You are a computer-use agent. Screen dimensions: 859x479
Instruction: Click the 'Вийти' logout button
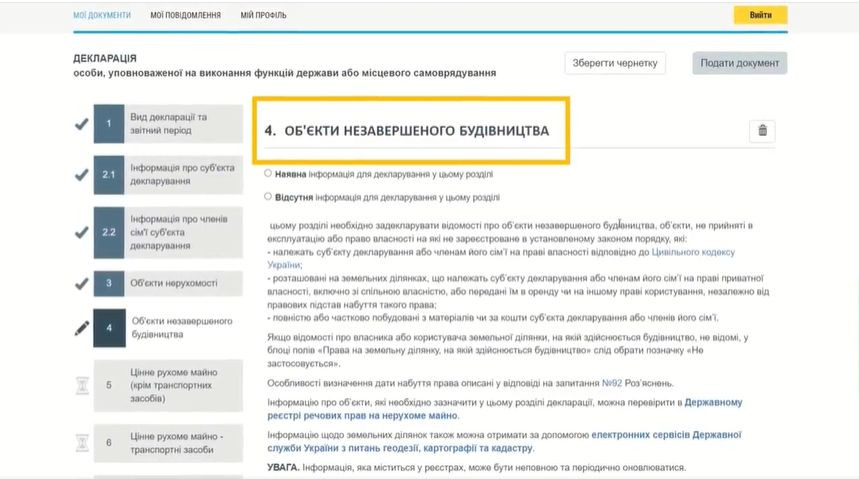coord(760,15)
